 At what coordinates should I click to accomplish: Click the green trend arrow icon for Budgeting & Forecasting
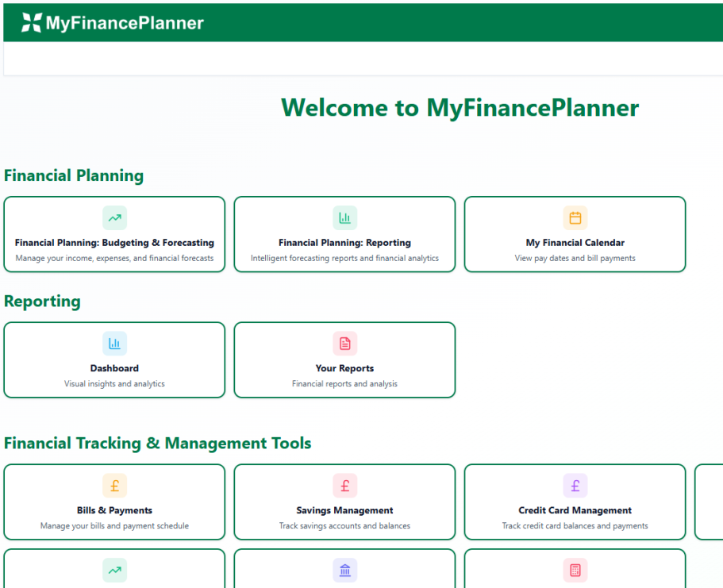tap(114, 217)
